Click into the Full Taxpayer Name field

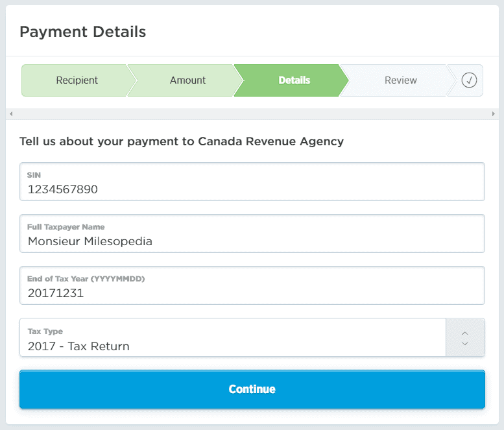[x=252, y=234]
